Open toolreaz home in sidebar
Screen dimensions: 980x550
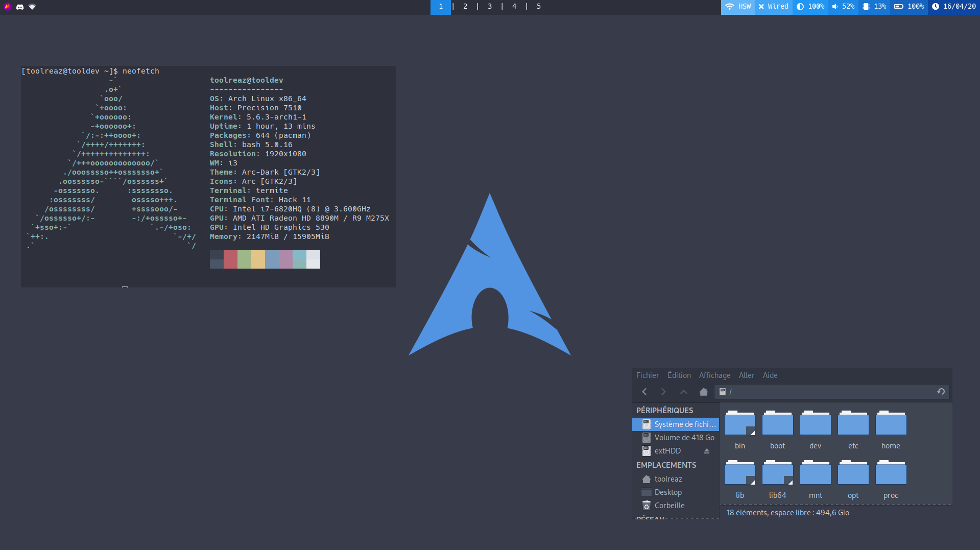(x=676, y=479)
